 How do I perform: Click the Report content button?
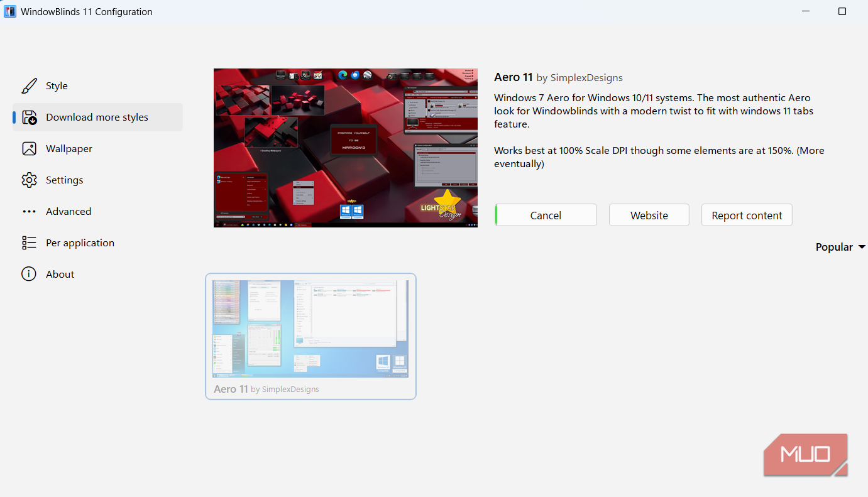pos(747,215)
